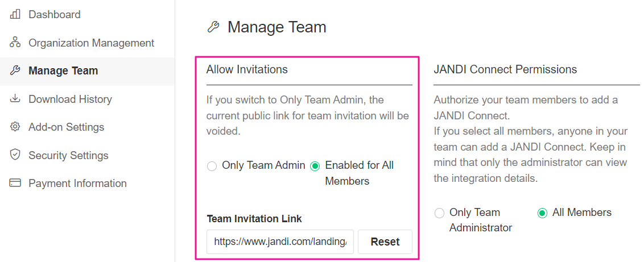Click the Security Settings shield icon
The height and width of the screenshot is (262, 644).
click(x=15, y=155)
